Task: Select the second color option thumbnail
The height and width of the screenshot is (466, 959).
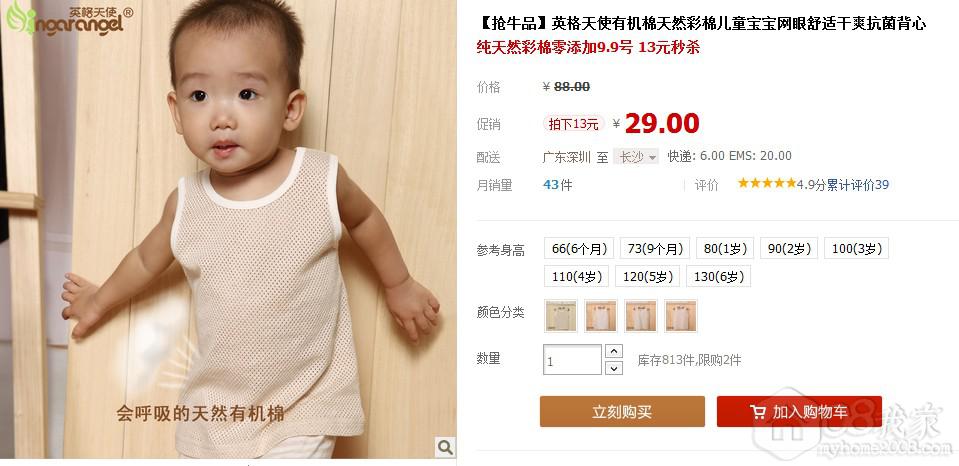Action: 601,316
